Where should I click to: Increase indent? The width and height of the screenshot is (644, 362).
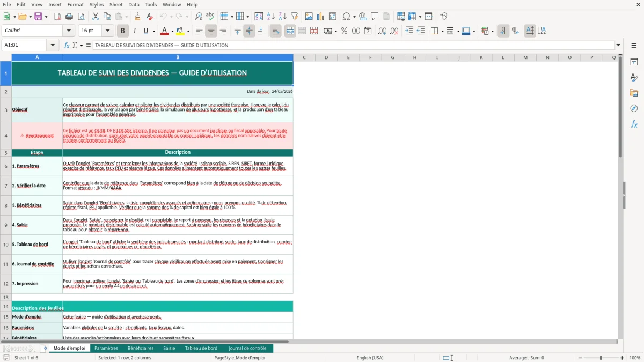tap(409, 31)
